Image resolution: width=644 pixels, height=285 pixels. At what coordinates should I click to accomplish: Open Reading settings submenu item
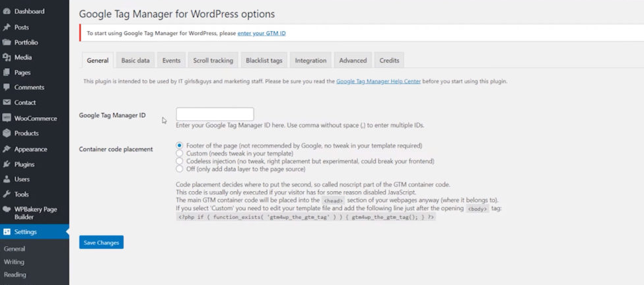[15, 274]
